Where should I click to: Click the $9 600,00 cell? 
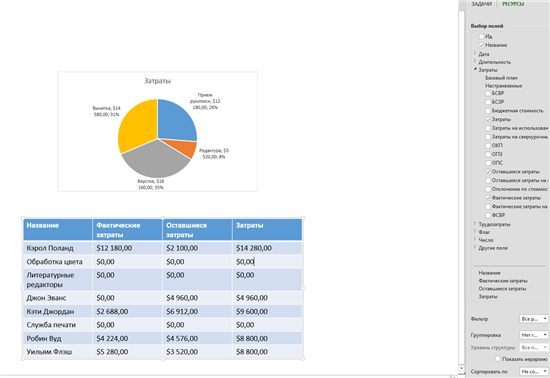point(267,311)
